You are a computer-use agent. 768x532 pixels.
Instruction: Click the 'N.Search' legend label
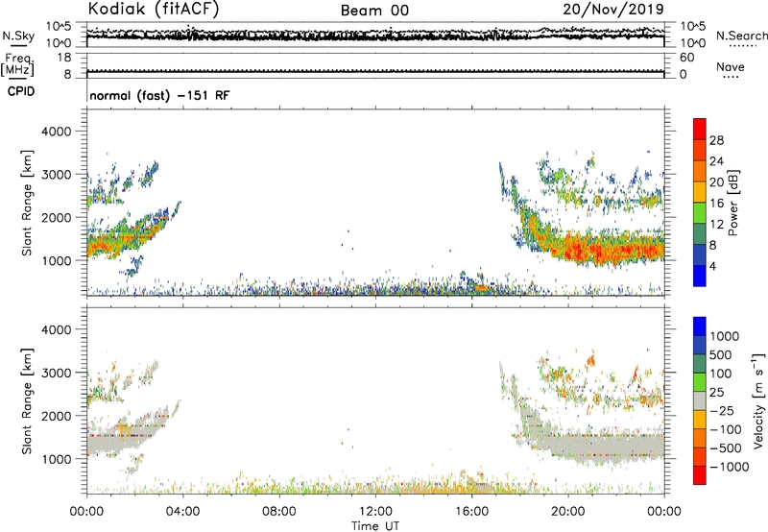pyautogui.click(x=741, y=36)
